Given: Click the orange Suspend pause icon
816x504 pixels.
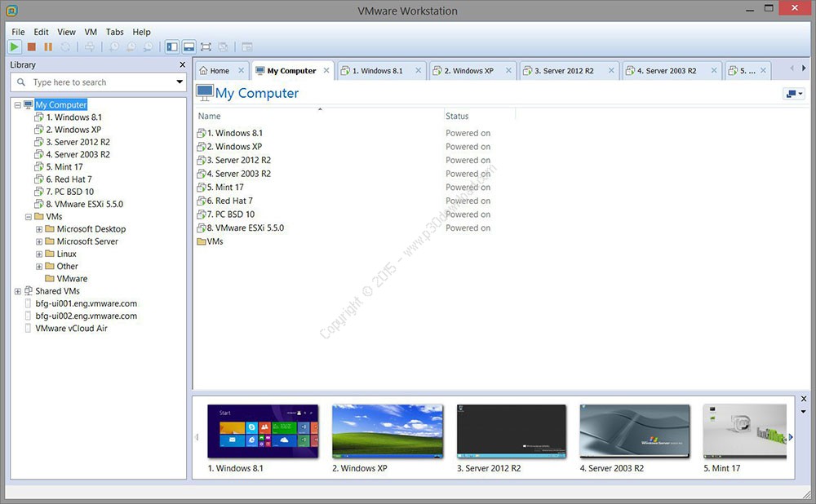Looking at the screenshot, I should pos(48,47).
